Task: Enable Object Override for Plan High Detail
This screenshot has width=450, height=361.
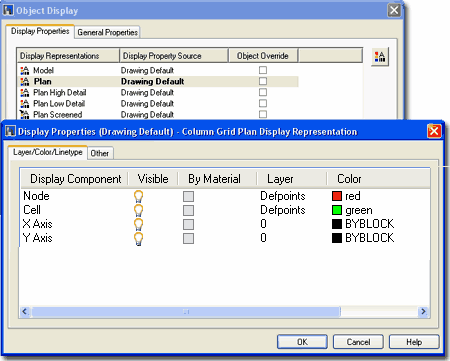Action: click(263, 92)
